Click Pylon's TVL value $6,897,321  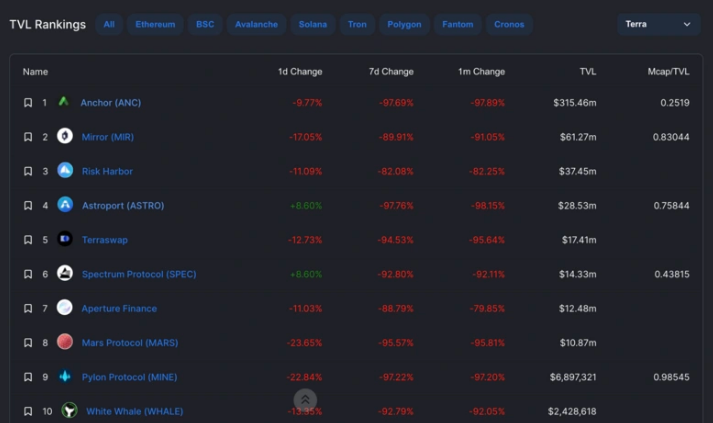(x=573, y=377)
